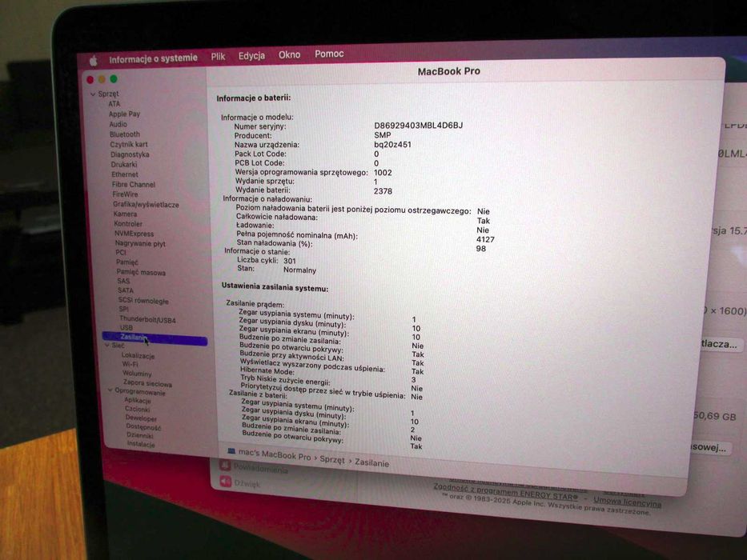Image resolution: width=747 pixels, height=560 pixels.
Task: Select Diagnostyka in sidebar
Action: (130, 154)
